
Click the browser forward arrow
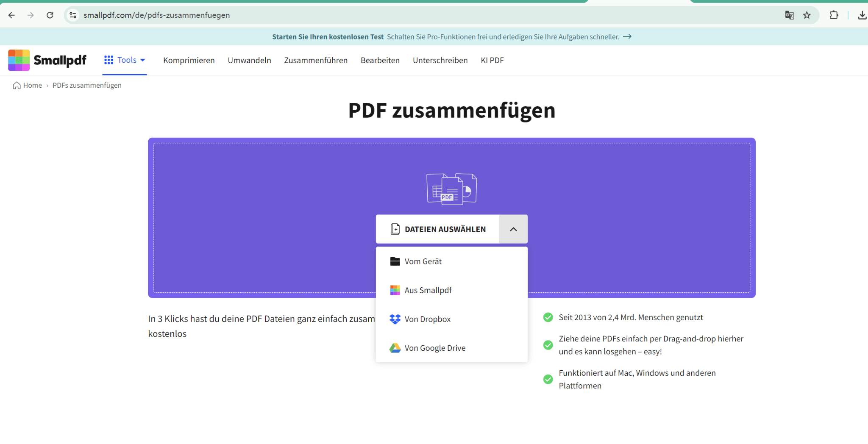point(31,15)
